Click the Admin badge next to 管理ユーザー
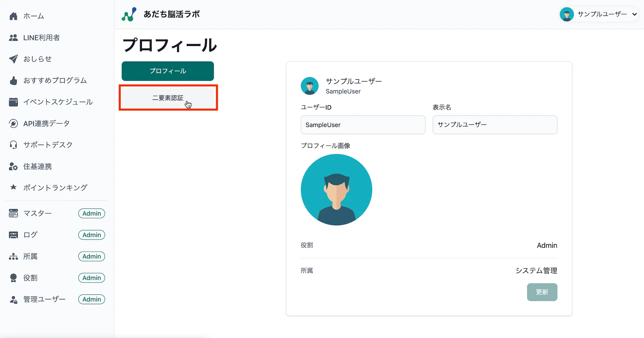644x338 pixels. click(x=92, y=299)
